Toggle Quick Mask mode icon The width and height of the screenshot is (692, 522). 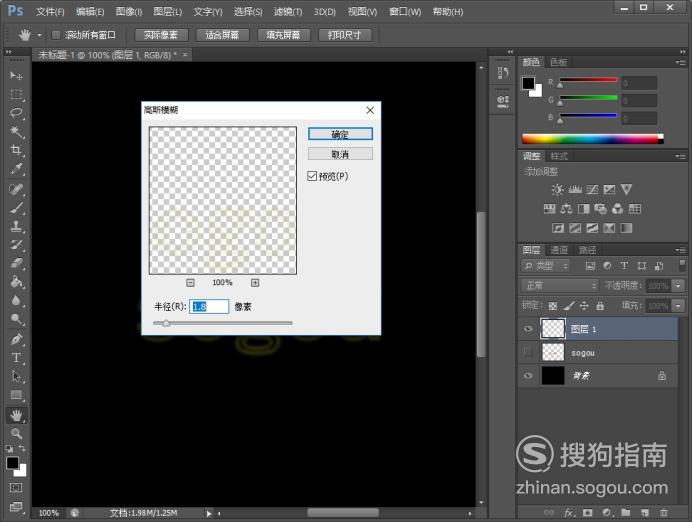click(x=16, y=488)
